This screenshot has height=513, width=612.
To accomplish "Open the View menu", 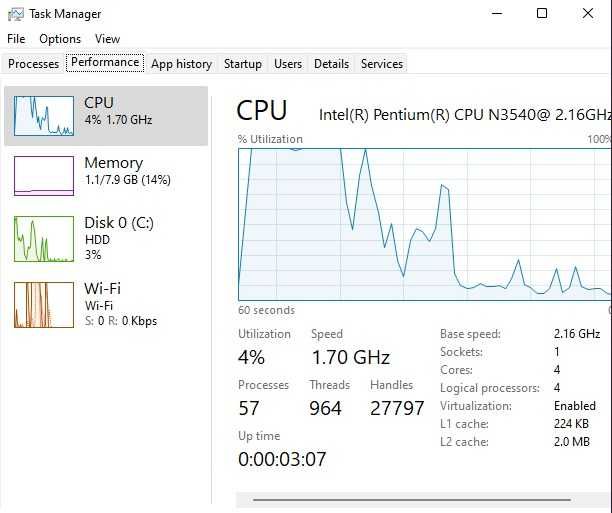I will coord(107,39).
